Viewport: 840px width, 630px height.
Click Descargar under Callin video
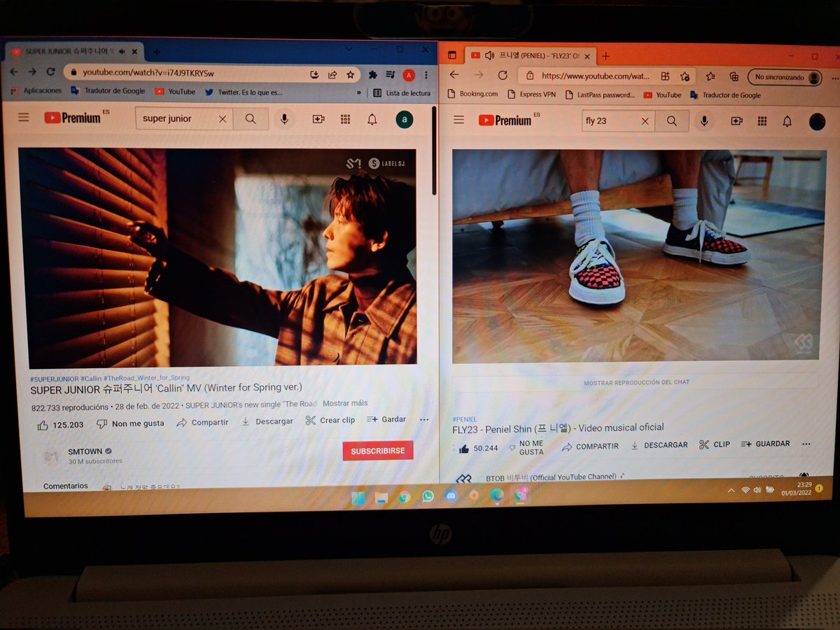tap(267, 421)
